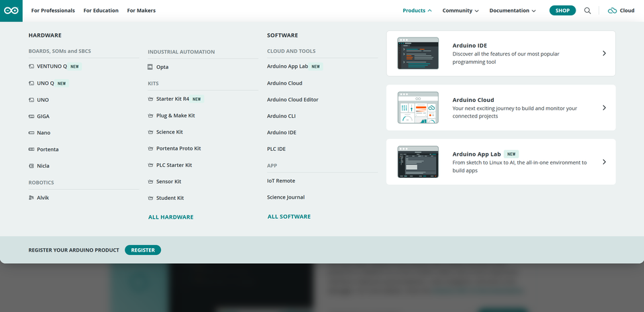644x312 pixels.
Task: Click the board icon beside UNO
Action: [x=32, y=100]
